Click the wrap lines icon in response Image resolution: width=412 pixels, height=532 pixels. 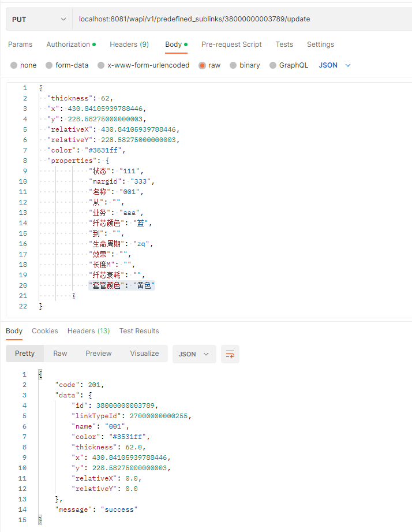coord(230,354)
